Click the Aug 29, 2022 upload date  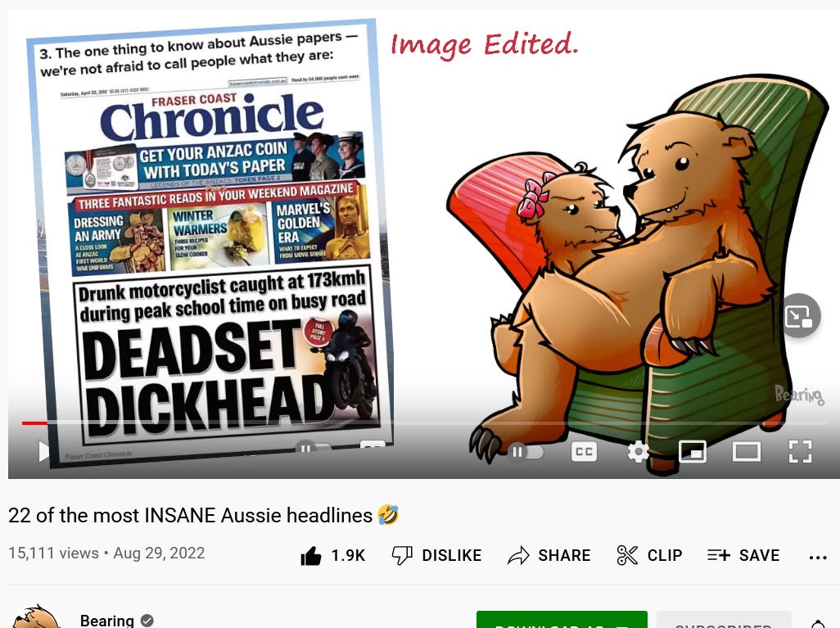point(159,553)
